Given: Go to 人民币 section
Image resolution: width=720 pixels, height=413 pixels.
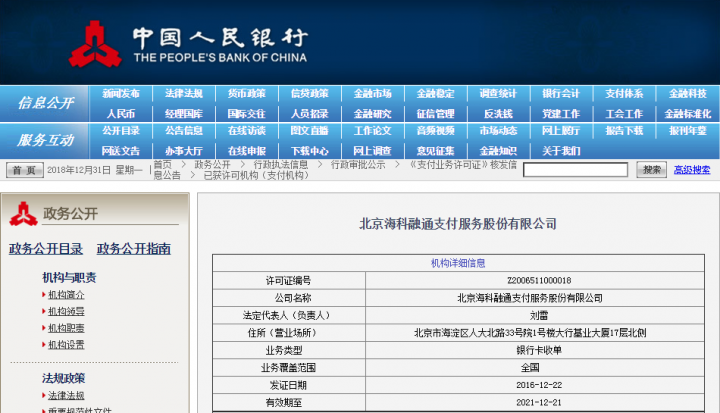Looking at the screenshot, I should 121,114.
